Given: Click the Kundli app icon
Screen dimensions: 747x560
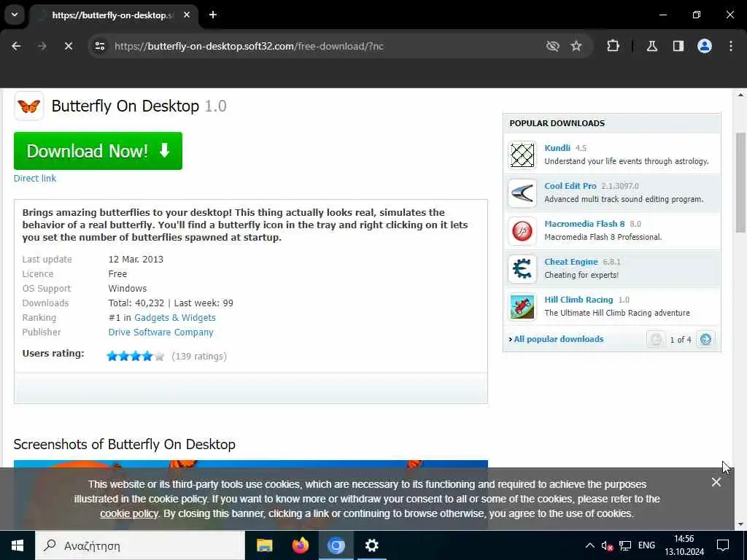Looking at the screenshot, I should click(522, 155).
